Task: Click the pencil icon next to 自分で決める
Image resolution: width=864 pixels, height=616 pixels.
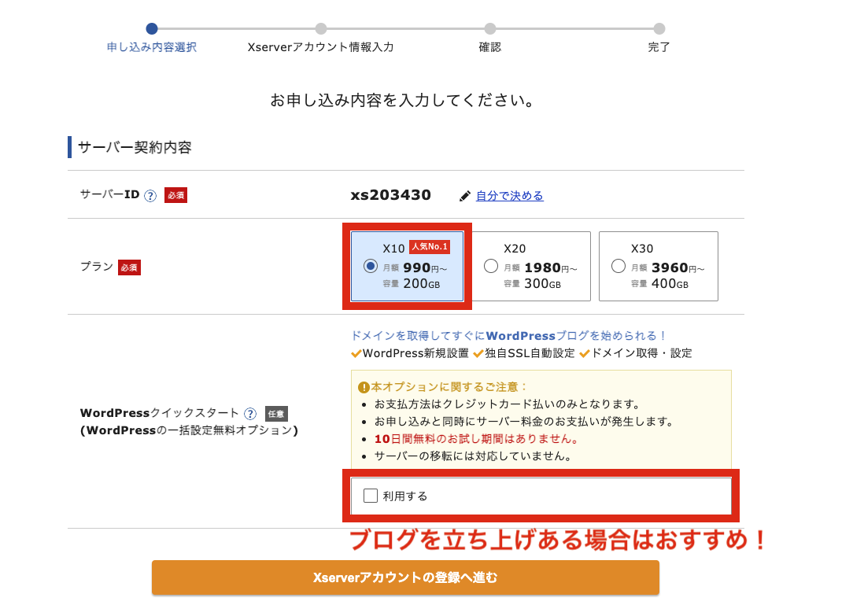Action: coord(465,196)
